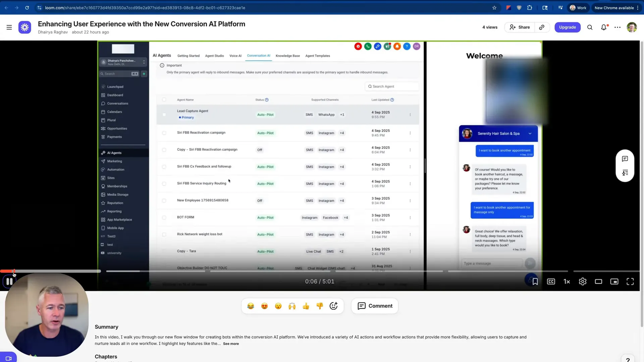The image size is (644, 362).
Task: Open the Loom recorder camera button
Action: 8,358
